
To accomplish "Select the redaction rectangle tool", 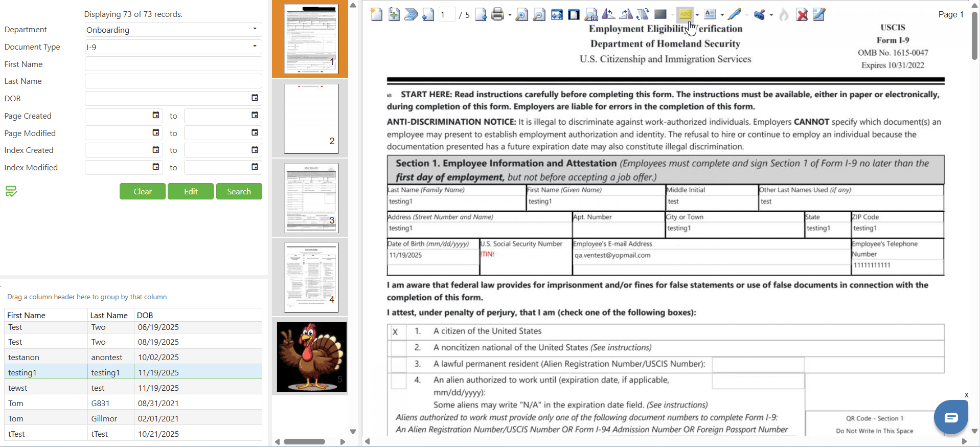I will coord(660,14).
